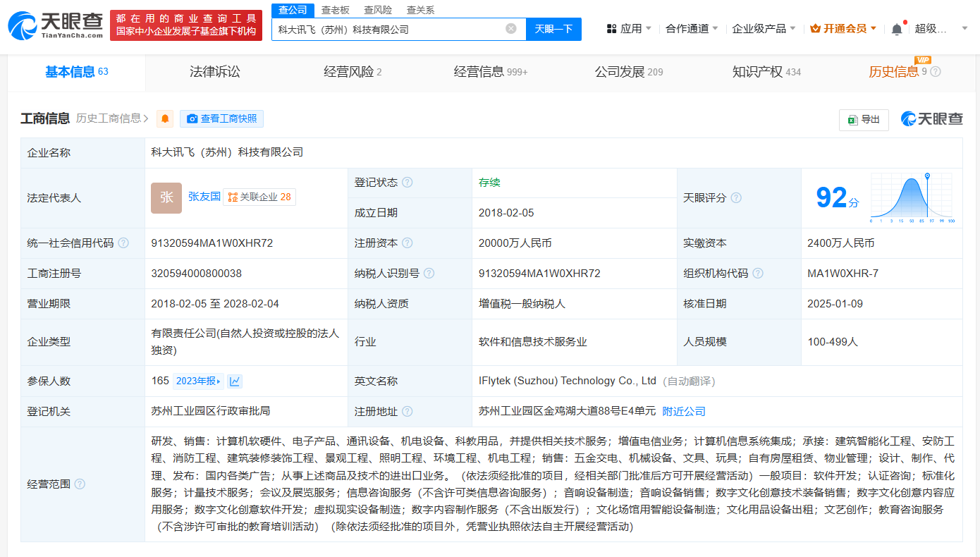Expand the 应用 dropdown menu
Image resolution: width=980 pixels, height=557 pixels.
[630, 29]
